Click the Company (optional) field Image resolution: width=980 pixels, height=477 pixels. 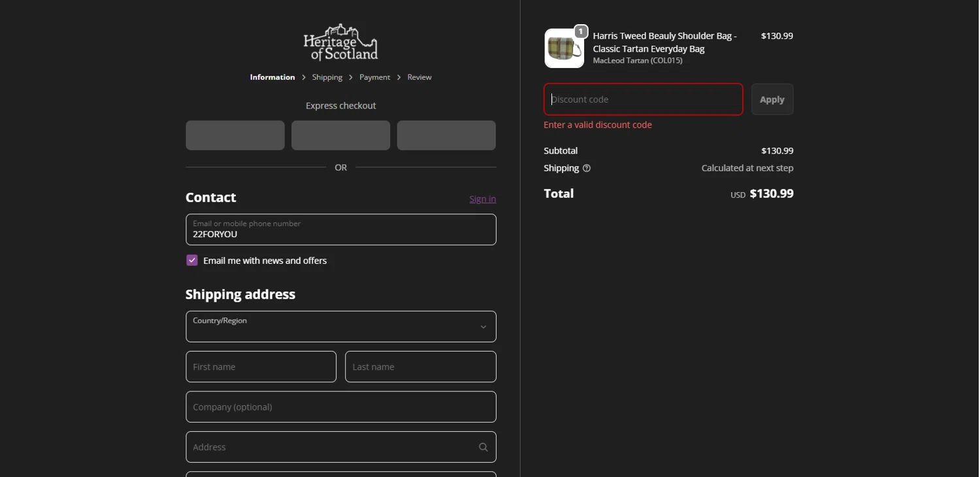[341, 407]
